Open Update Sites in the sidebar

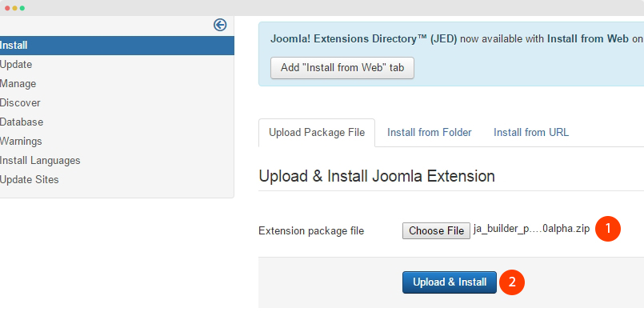(x=117, y=180)
